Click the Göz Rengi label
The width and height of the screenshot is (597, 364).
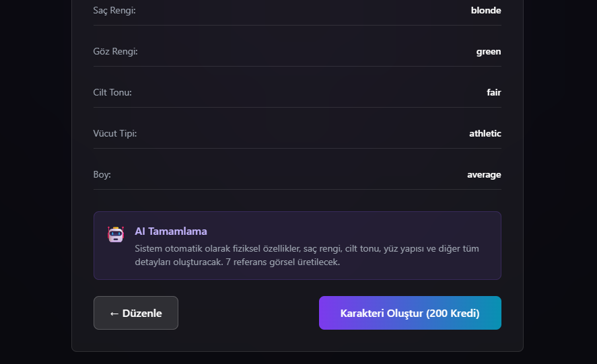tap(115, 51)
